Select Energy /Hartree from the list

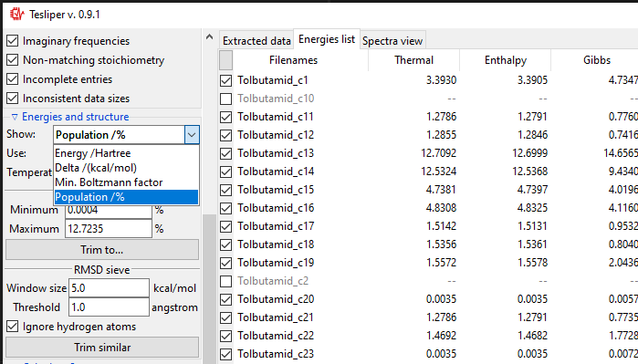126,153
